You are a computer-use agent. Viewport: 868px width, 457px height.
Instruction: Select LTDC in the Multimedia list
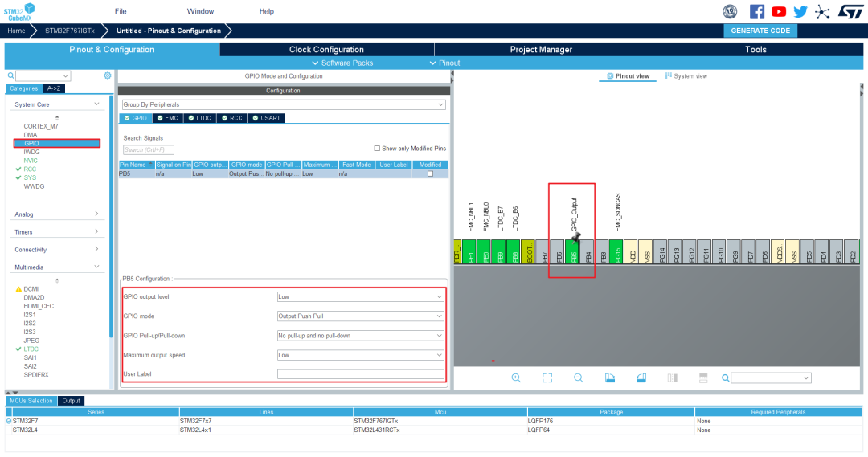(31, 349)
